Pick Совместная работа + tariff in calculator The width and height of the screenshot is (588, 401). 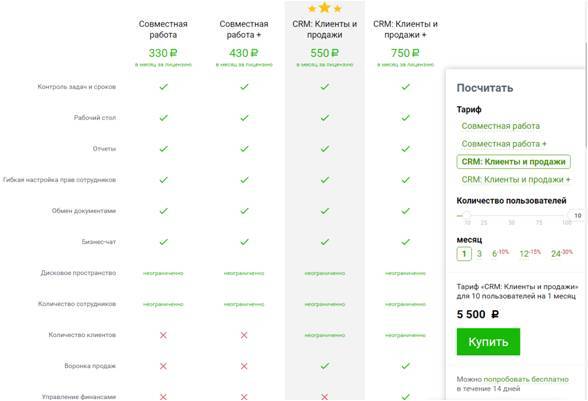point(504,144)
